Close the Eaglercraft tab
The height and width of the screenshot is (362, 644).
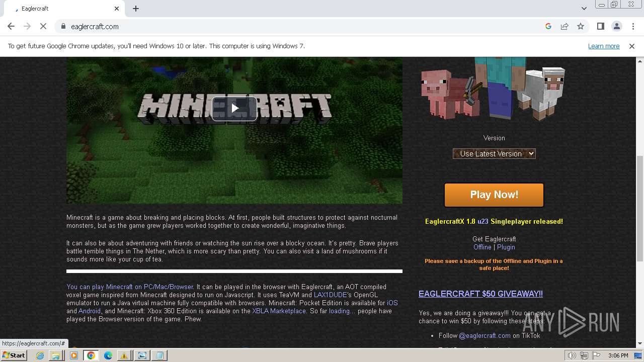(x=117, y=9)
